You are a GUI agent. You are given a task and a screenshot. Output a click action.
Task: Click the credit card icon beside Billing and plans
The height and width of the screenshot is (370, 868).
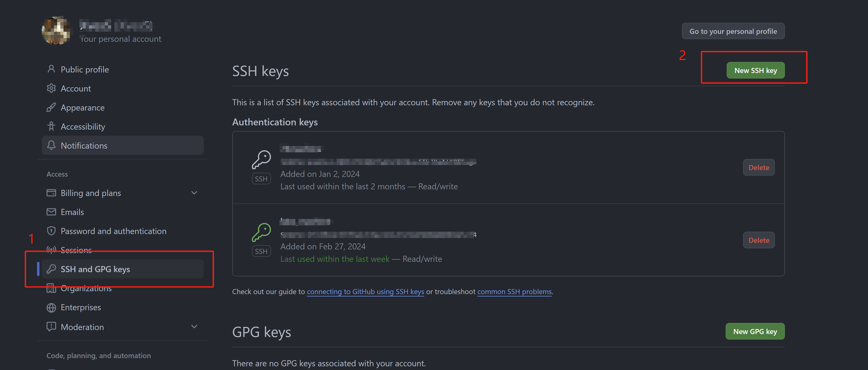pyautogui.click(x=51, y=193)
